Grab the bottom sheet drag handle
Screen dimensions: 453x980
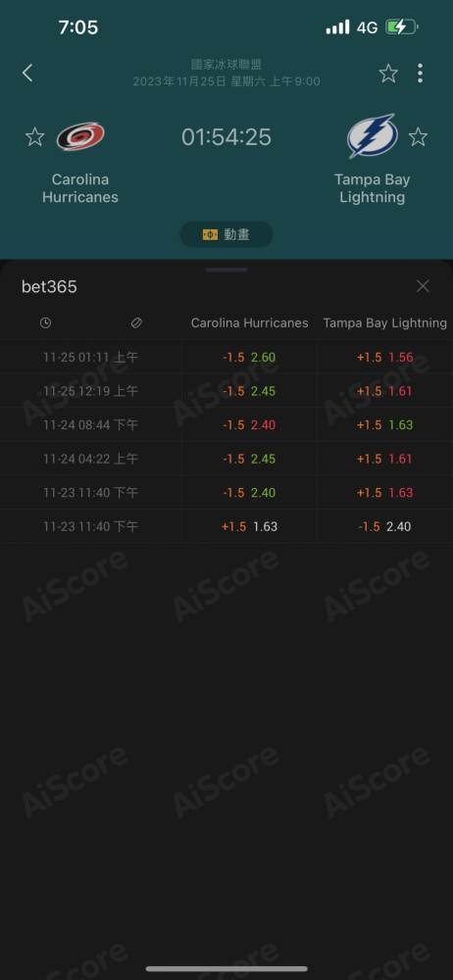[x=226, y=270]
